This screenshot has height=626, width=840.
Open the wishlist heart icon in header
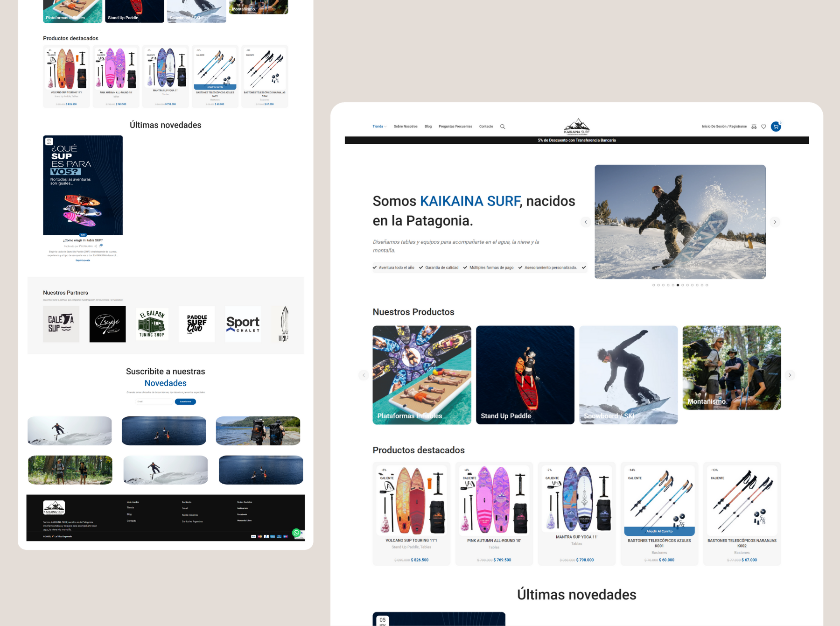pyautogui.click(x=763, y=127)
